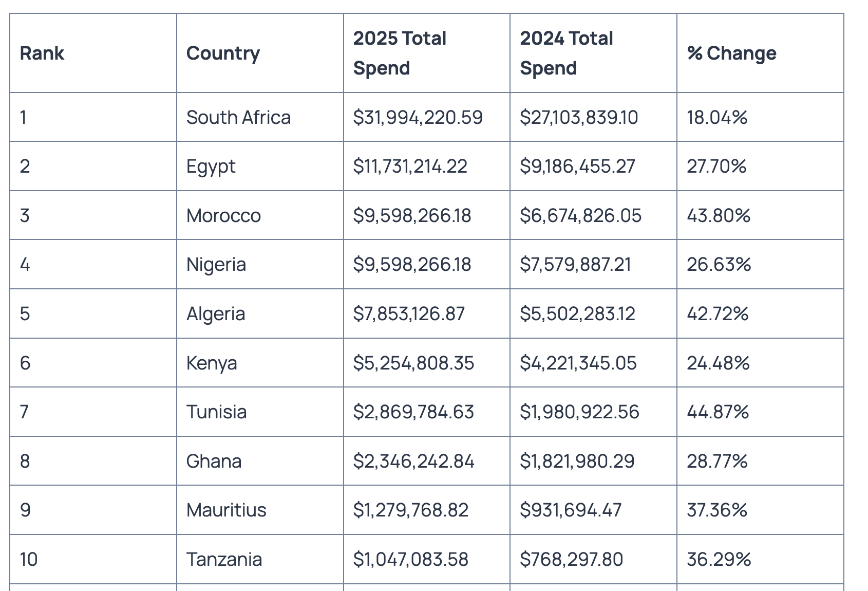The image size is (868, 591).
Task: Select the South Africa country cell
Action: [238, 118]
